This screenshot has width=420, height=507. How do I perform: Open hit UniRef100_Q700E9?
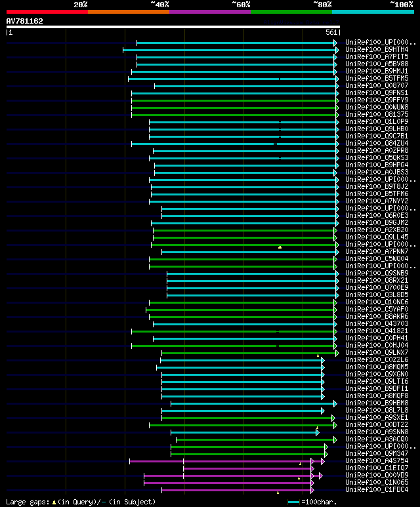click(x=377, y=287)
